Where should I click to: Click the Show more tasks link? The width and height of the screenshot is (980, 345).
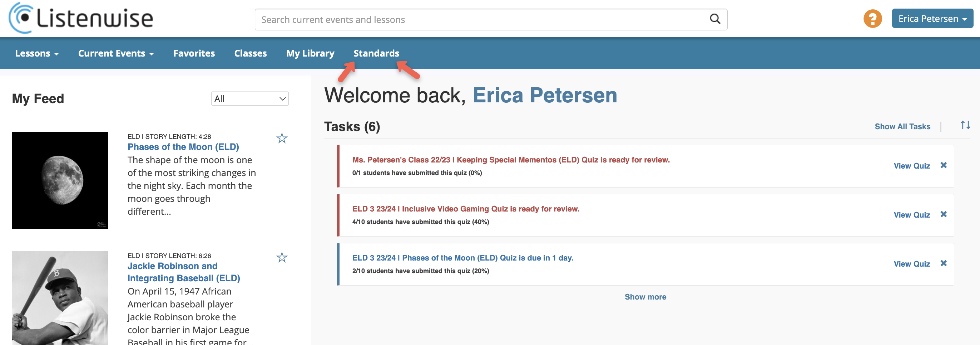(645, 297)
